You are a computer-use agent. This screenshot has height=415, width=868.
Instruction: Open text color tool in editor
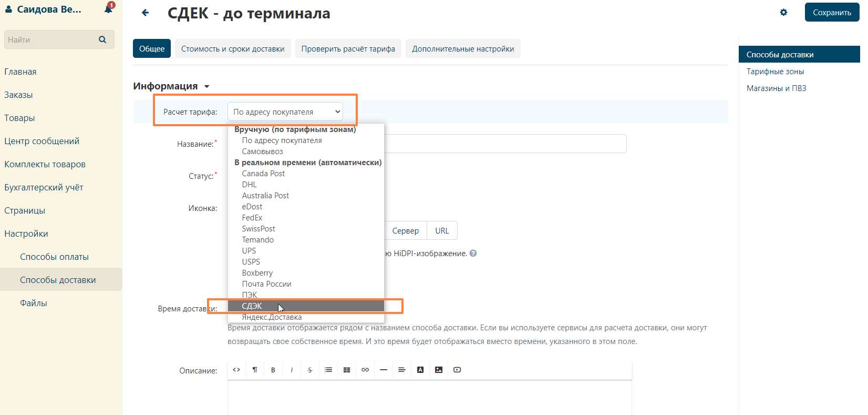[x=420, y=370]
